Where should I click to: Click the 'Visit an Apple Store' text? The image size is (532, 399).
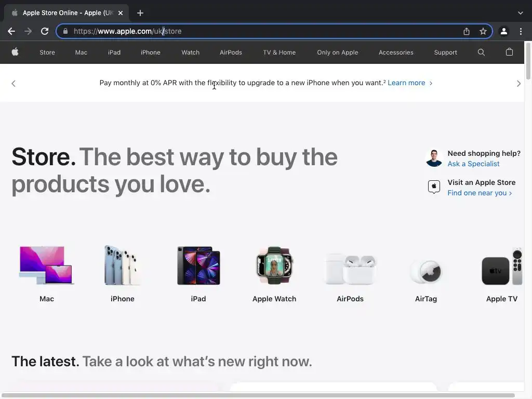click(x=482, y=182)
